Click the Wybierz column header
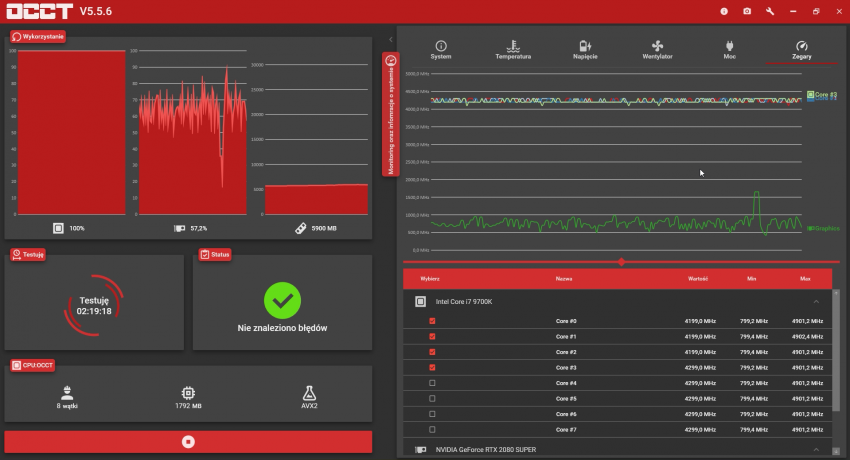 coord(430,278)
